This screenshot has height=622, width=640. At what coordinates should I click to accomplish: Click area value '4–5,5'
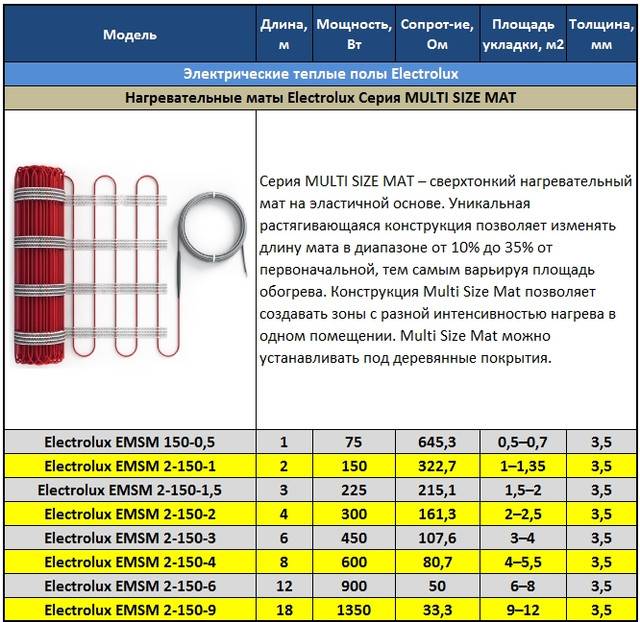(x=523, y=562)
